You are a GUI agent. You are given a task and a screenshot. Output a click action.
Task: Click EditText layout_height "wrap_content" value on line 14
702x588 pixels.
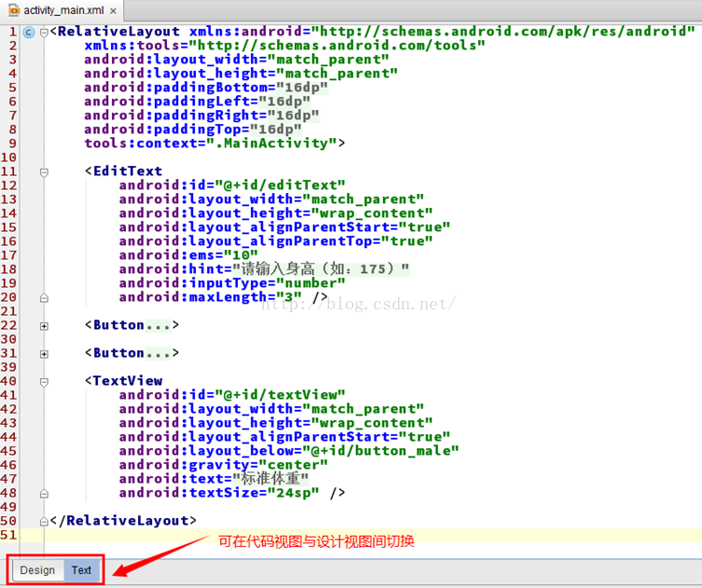pos(372,213)
